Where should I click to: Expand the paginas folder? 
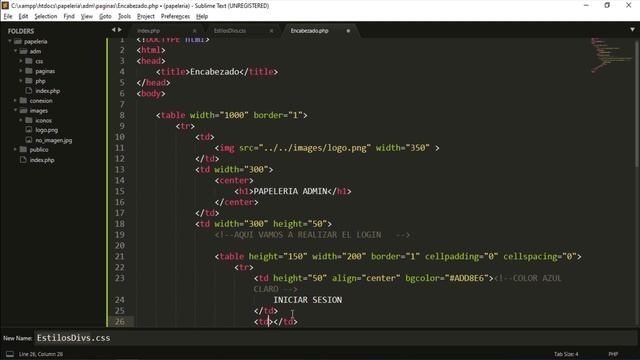pyautogui.click(x=21, y=71)
